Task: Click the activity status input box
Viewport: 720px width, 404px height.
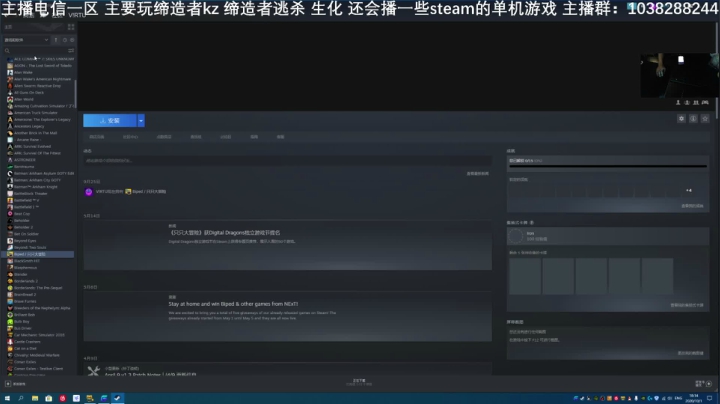Action: pos(287,161)
